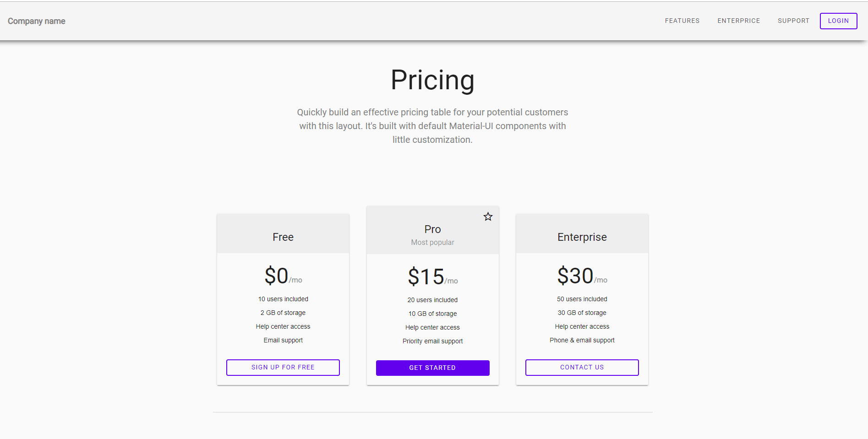Click Phone & email support line
This screenshot has height=439, width=868.
tap(582, 340)
